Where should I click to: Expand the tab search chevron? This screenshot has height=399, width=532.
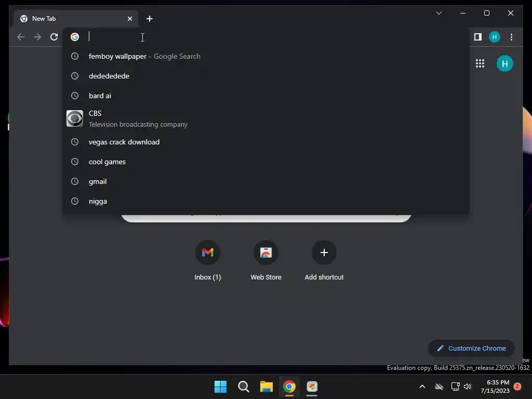438,13
